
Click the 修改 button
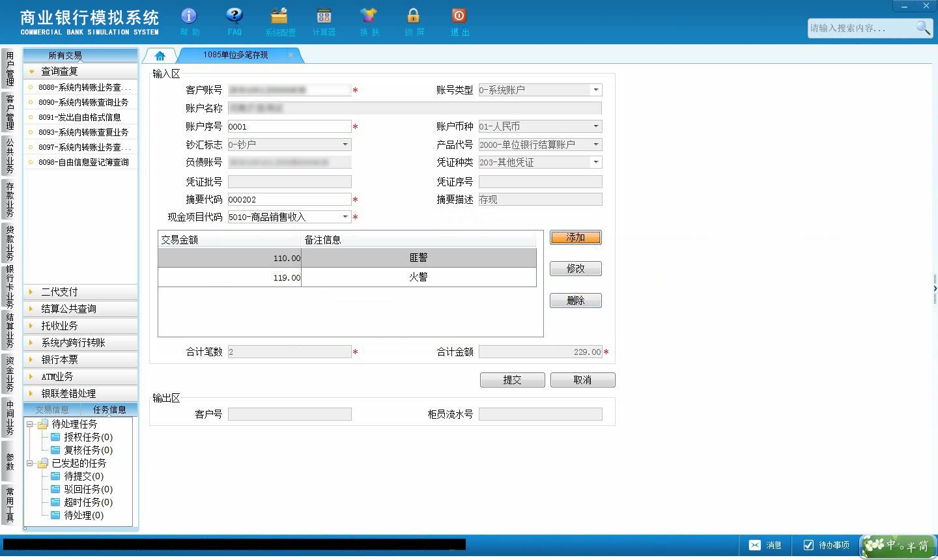pyautogui.click(x=576, y=268)
